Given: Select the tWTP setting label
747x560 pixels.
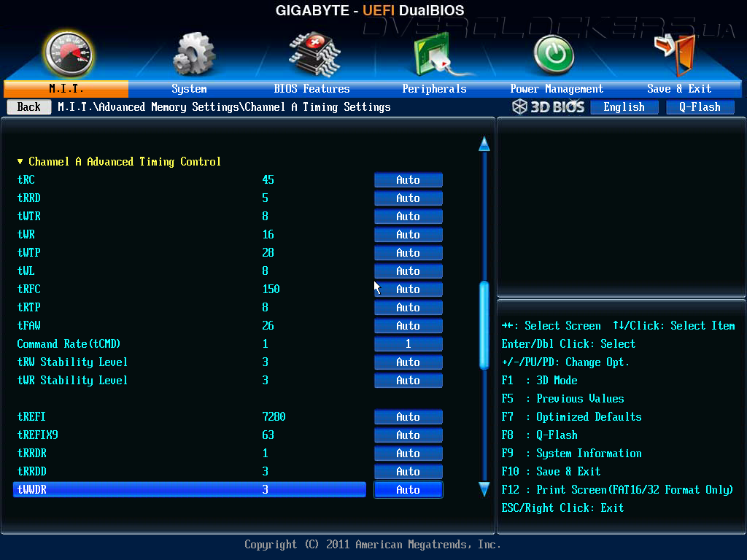Looking at the screenshot, I should click(28, 253).
